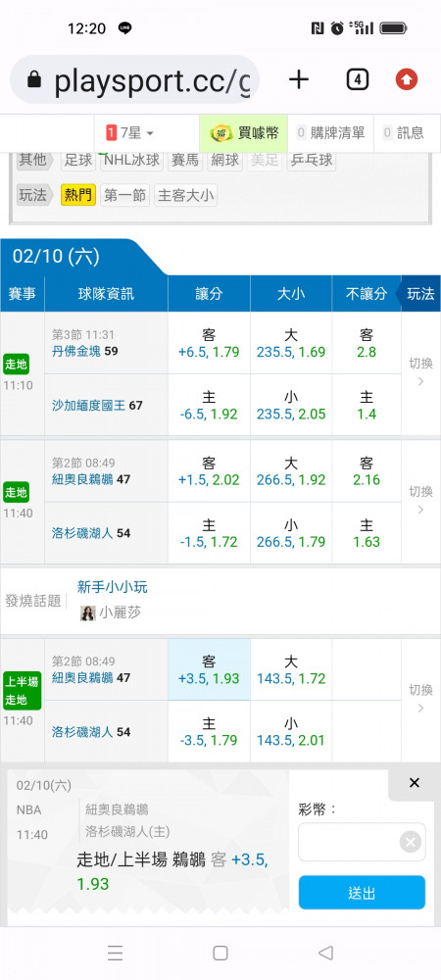441x980 pixels.
Task: Select the 第一節 play type filter
Action: 124,196
